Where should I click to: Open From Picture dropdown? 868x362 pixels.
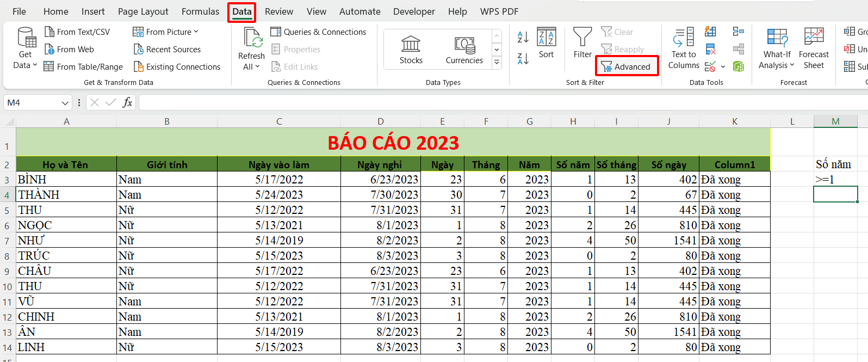166,32
